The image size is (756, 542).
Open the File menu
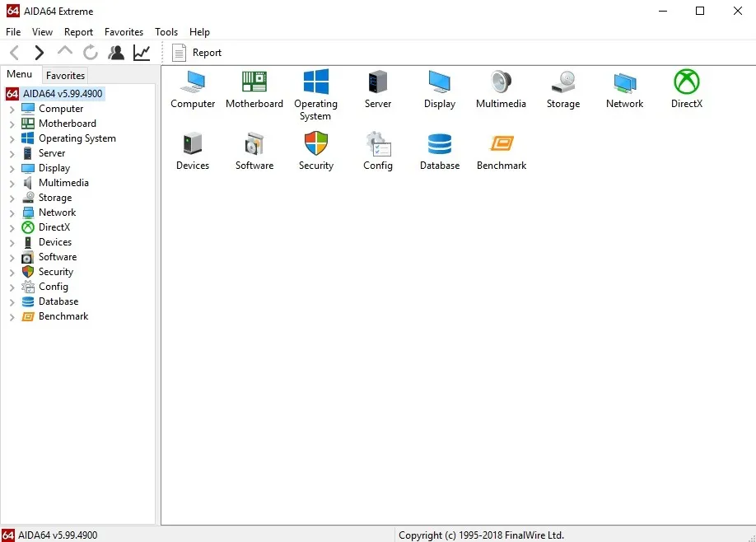click(13, 32)
